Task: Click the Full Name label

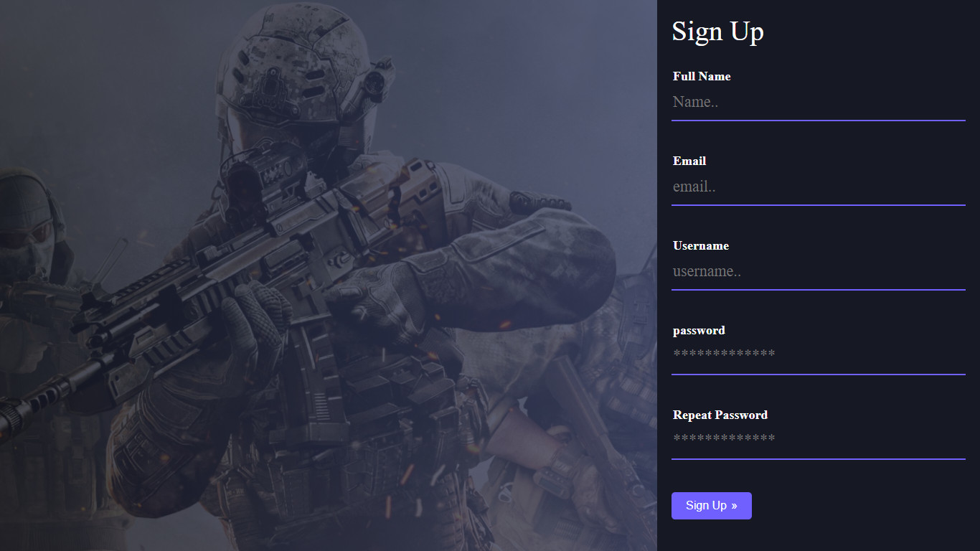Action: 702,76
